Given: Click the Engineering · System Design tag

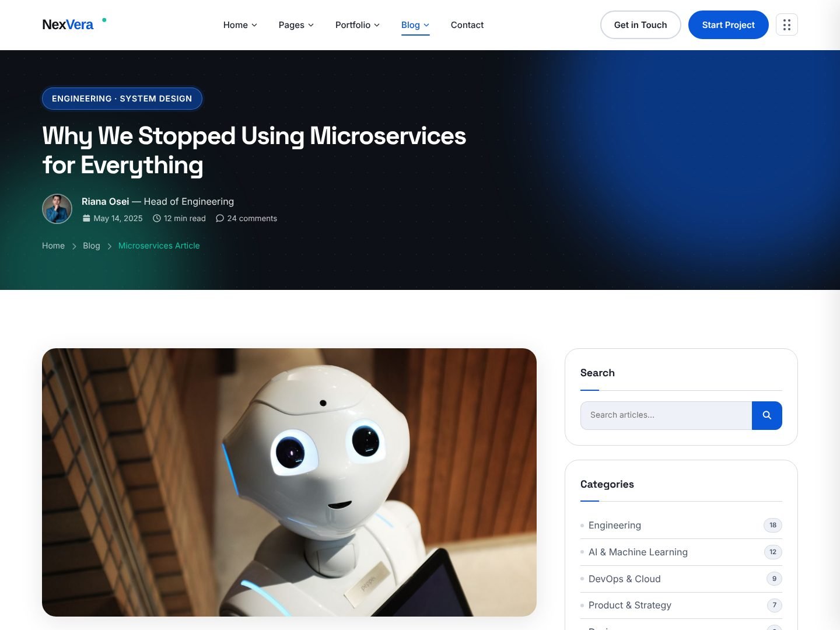Looking at the screenshot, I should 122,99.
